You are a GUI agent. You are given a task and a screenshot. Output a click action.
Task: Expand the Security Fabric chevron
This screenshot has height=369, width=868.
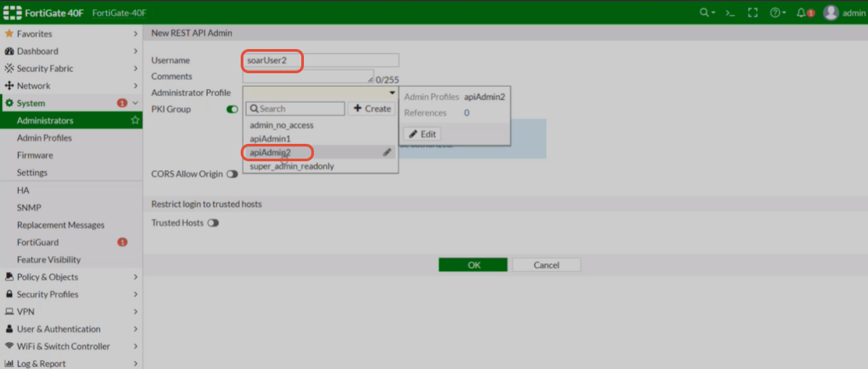pyautogui.click(x=135, y=69)
